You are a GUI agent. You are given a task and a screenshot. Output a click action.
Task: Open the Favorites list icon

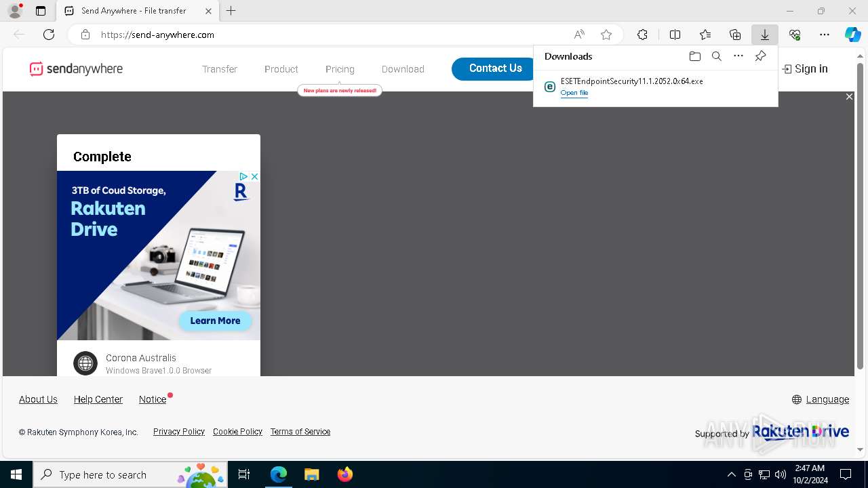tap(705, 35)
